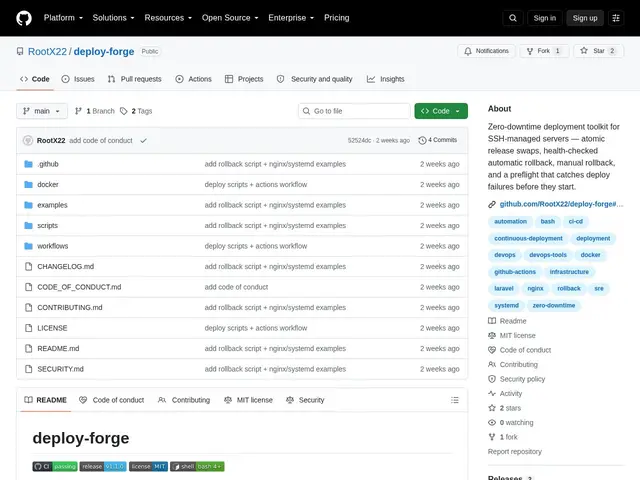This screenshot has height=480, width=640.
Task: Click the repository icon beside RootX22
Action: pos(20,51)
